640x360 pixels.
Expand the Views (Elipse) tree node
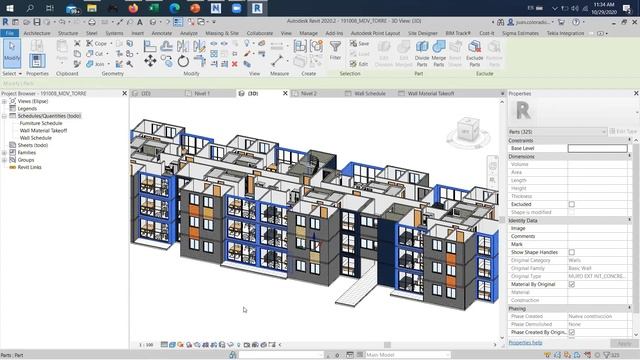4,101
